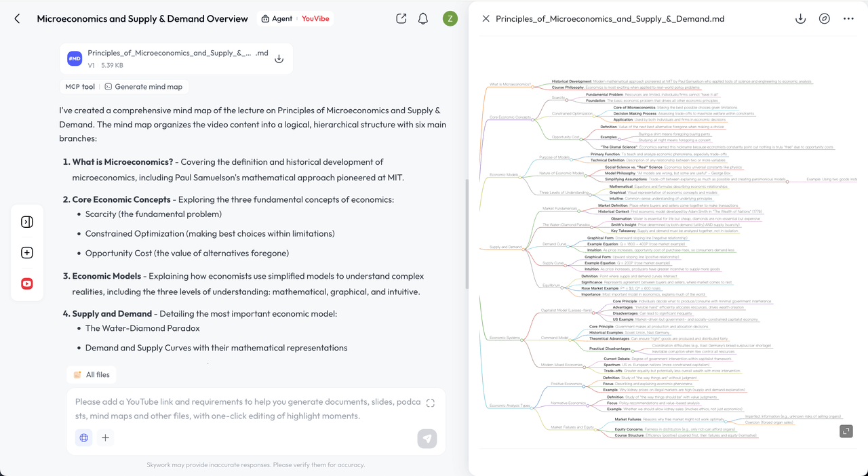Download the attached markdown file card
868x476 pixels.
tap(279, 59)
